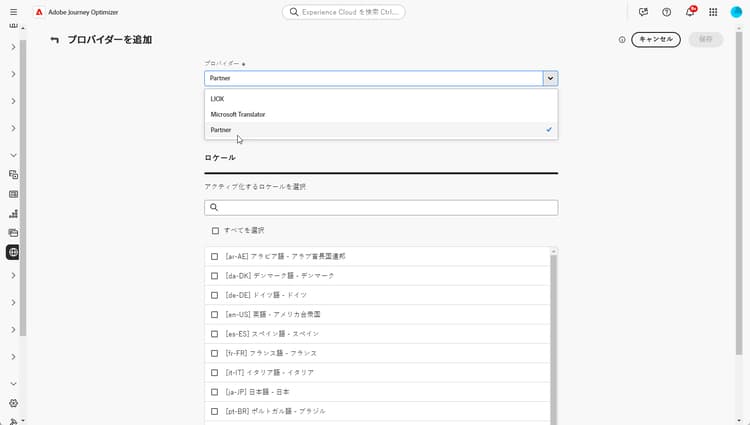750x425 pixels.
Task: Collapse the provider dropdown using its chevron
Action: (x=550, y=78)
